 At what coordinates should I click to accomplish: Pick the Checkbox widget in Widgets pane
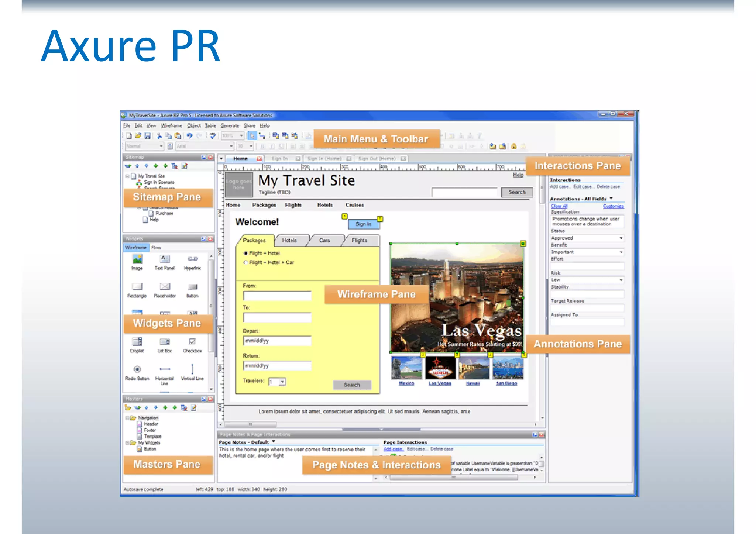point(192,342)
